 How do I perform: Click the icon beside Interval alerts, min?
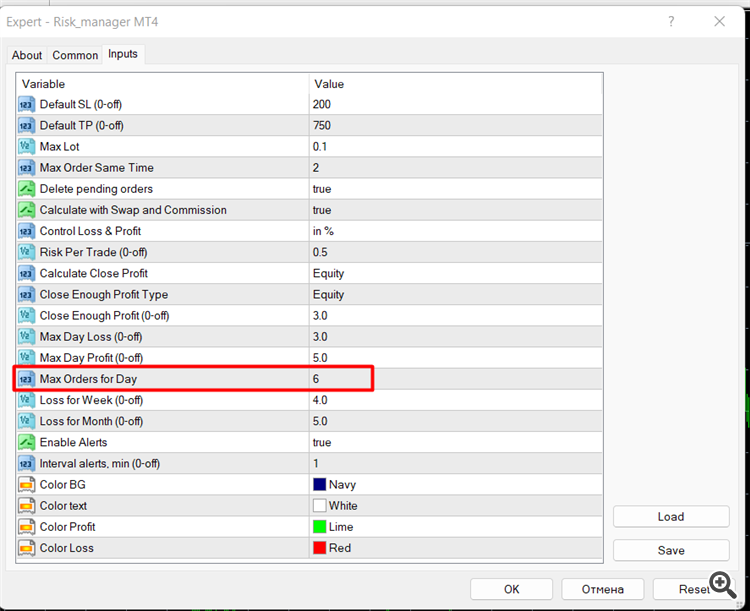click(x=26, y=463)
